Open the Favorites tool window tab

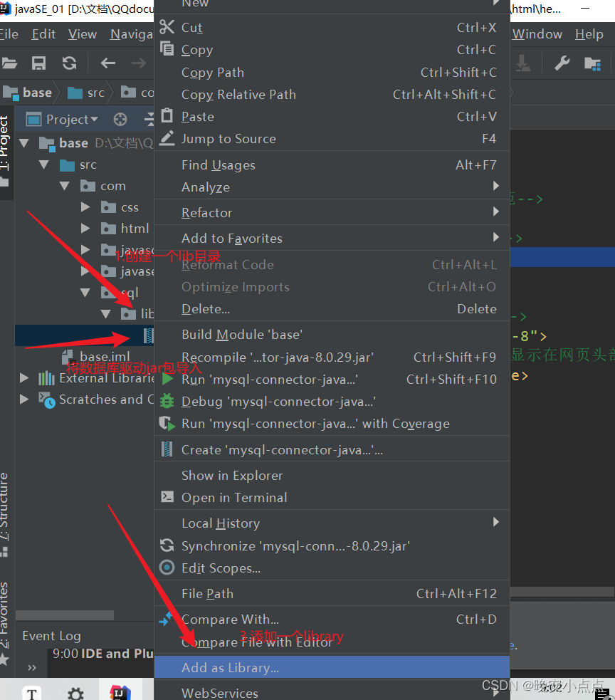[x=4, y=623]
